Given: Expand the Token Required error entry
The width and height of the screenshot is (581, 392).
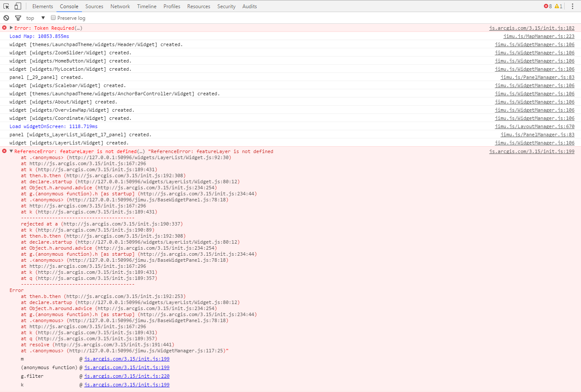Looking at the screenshot, I should coord(11,28).
